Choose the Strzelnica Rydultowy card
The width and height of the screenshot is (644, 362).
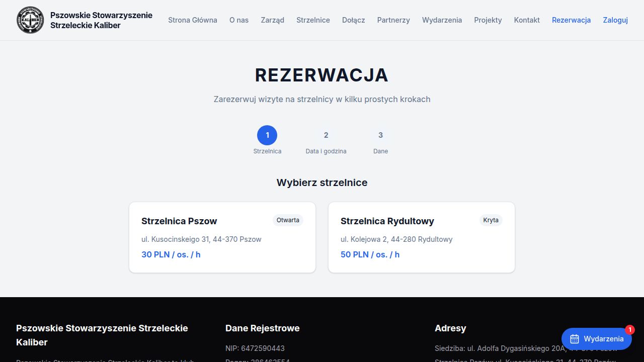(x=422, y=237)
